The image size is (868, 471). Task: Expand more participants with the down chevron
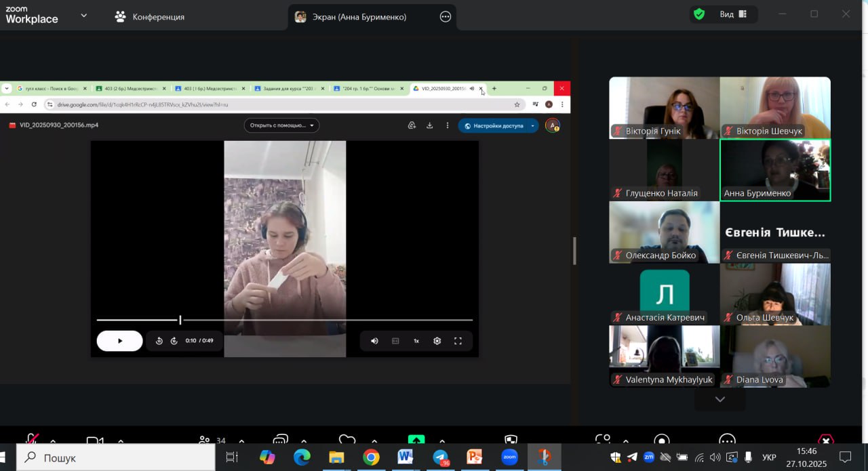(719, 399)
